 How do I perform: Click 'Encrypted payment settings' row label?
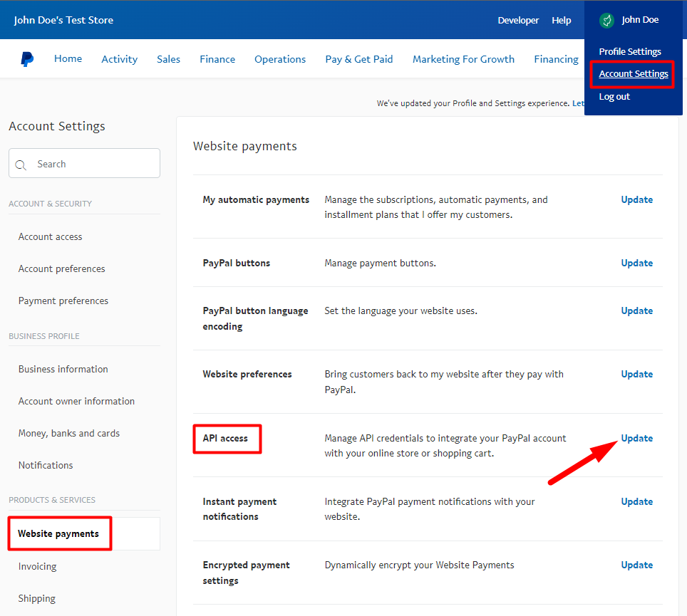click(247, 573)
